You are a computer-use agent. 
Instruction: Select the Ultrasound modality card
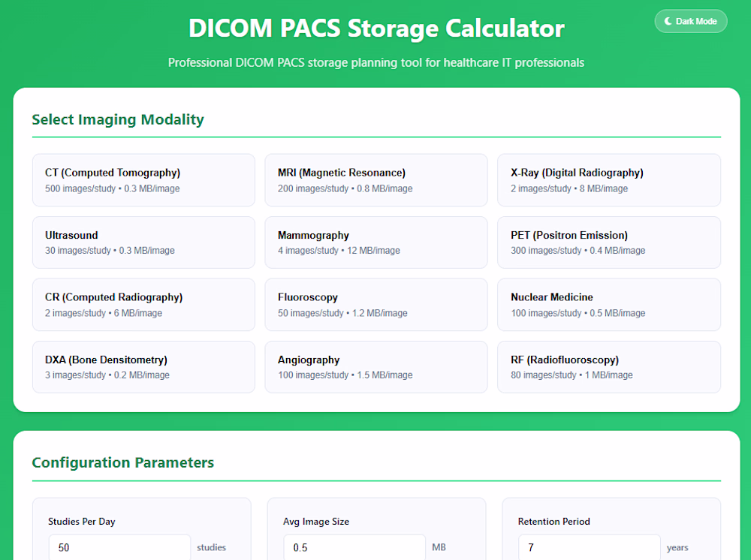(x=143, y=242)
